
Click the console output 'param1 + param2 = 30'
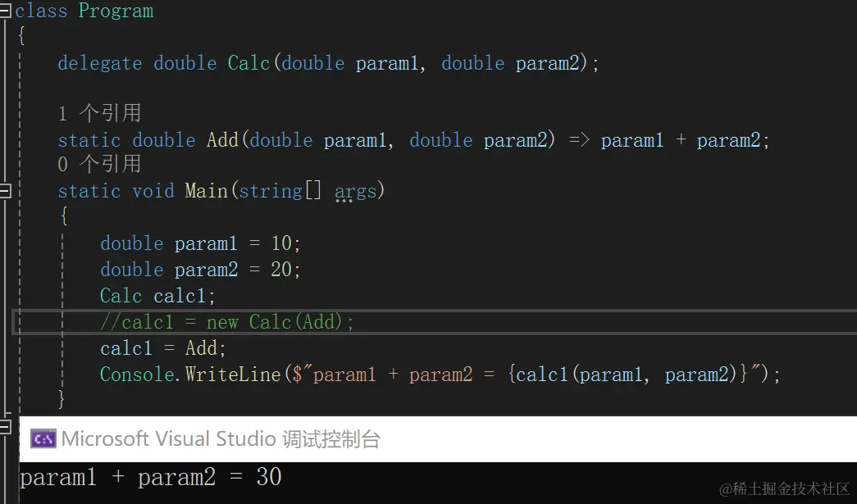[151, 477]
